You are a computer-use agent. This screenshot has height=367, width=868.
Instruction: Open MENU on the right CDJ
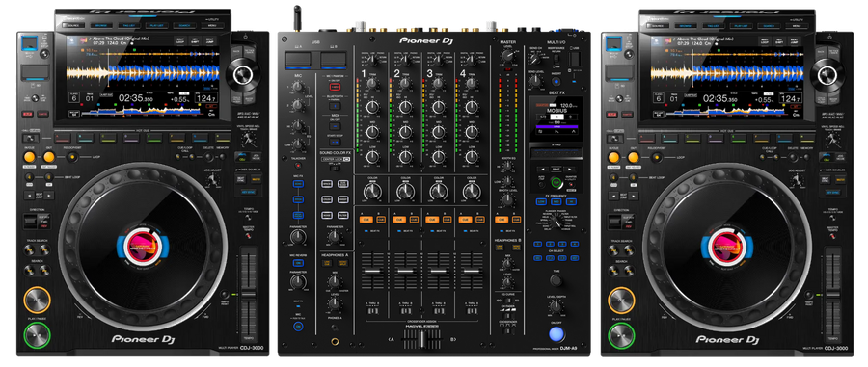point(796,25)
